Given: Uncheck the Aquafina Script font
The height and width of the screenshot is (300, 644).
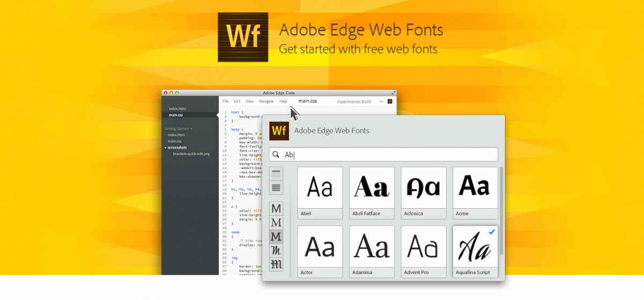Looking at the screenshot, I should pyautogui.click(x=492, y=232).
